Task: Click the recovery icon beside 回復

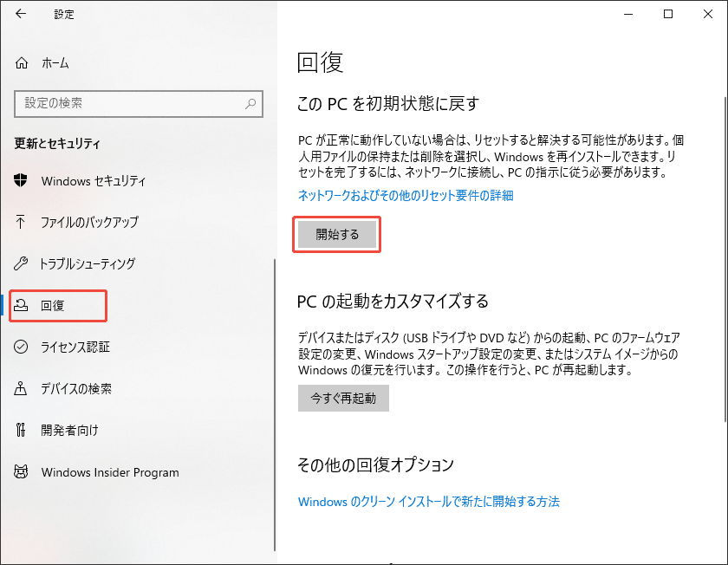Action: point(21,305)
